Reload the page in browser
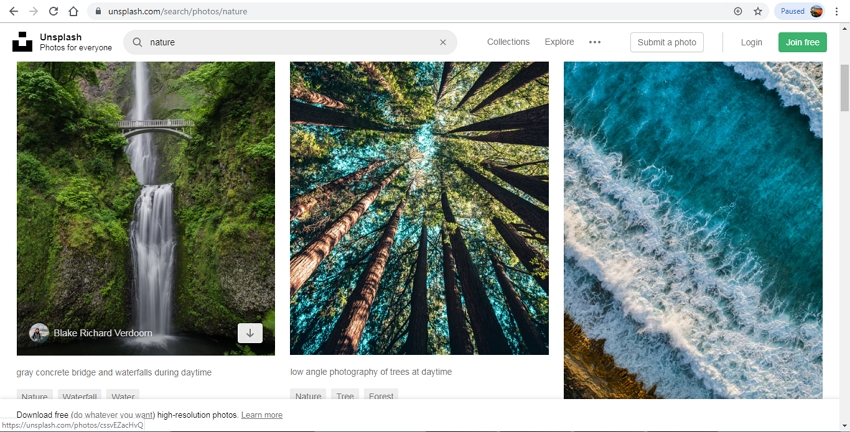Screen dimensions: 850x432 tap(53, 11)
